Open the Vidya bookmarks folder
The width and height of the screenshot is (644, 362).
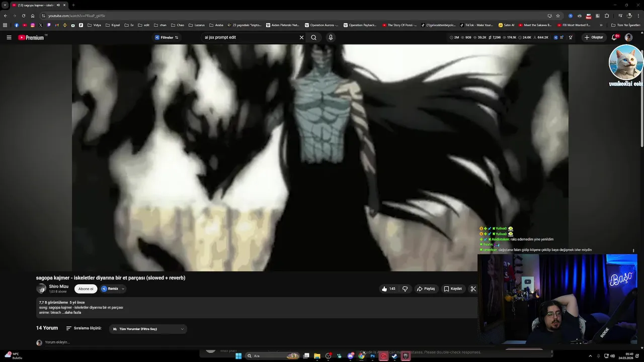94,25
